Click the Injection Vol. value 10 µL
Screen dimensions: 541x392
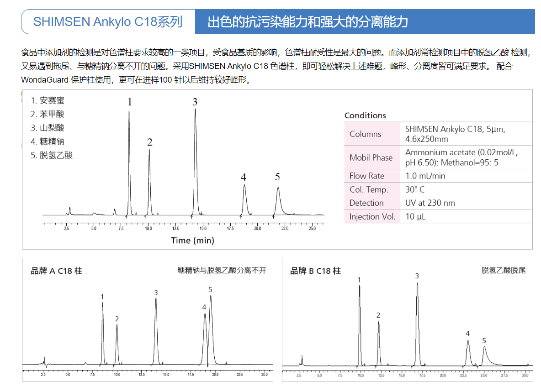pos(415,217)
